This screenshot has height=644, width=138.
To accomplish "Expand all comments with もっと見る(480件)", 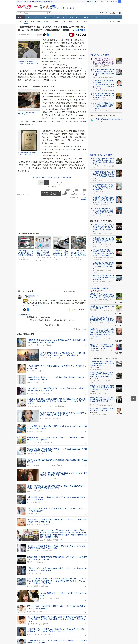I will click(52, 325).
